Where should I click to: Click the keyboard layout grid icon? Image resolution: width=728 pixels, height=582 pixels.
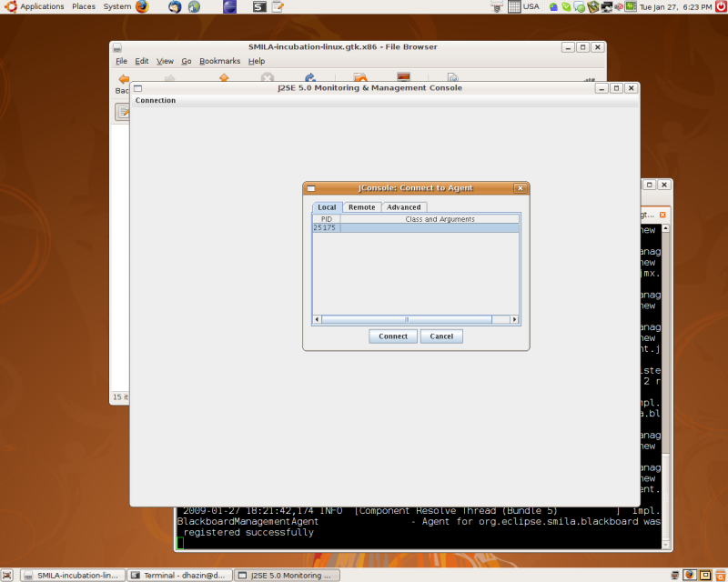[x=514, y=6]
